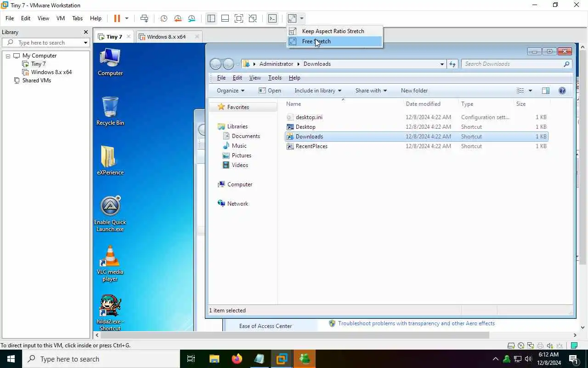Open File Explorer from host taskbar

[x=214, y=359]
